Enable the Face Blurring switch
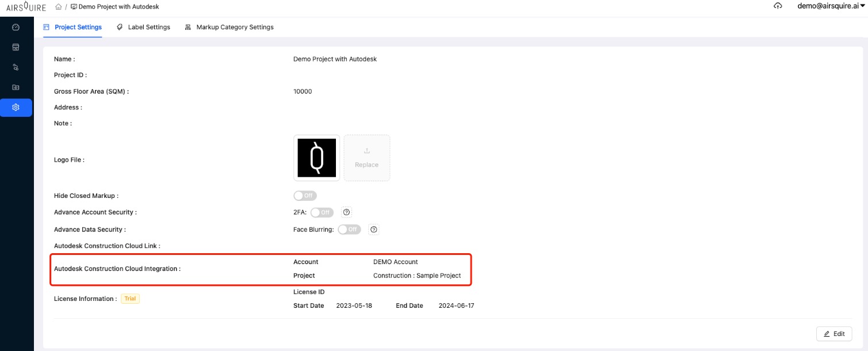Image resolution: width=868 pixels, height=351 pixels. [349, 230]
